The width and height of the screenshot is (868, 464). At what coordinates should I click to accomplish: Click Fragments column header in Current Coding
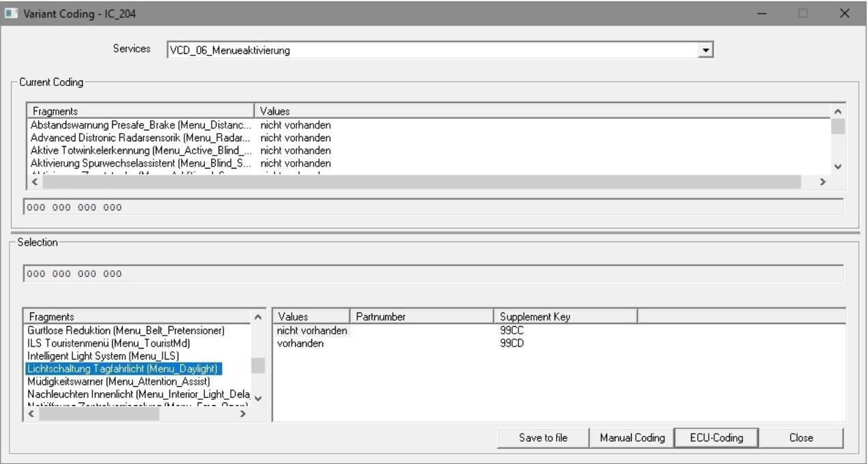pos(140,111)
